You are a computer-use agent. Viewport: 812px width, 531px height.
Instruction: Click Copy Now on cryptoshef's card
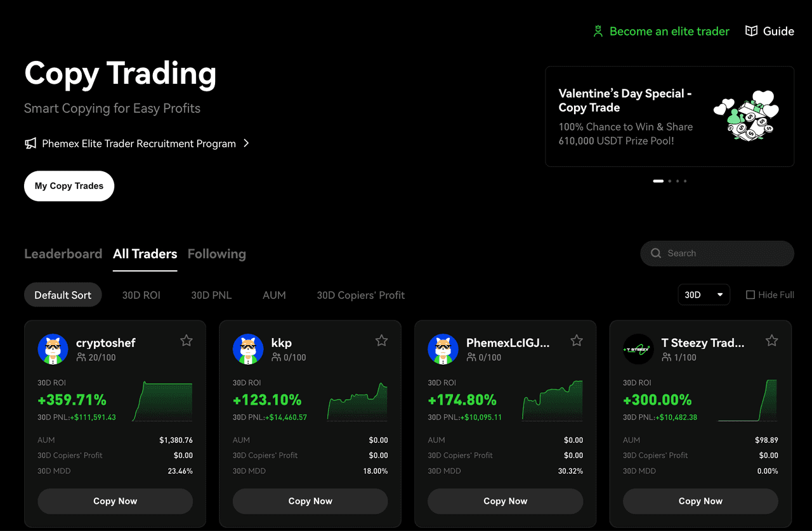click(115, 501)
